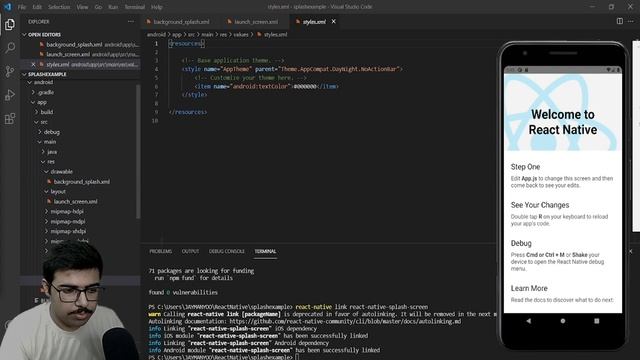
Task: Tap the emulator Back navigation button
Action: (x=529, y=321)
